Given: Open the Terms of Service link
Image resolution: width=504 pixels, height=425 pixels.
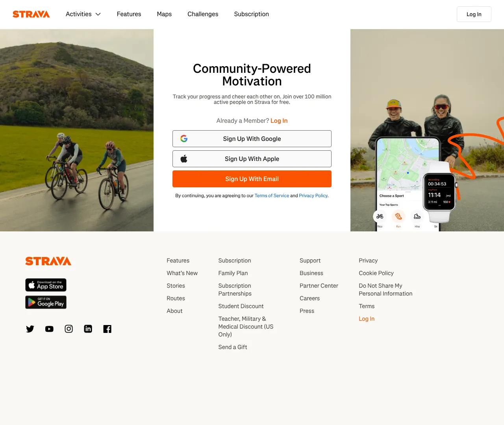Looking at the screenshot, I should point(272,196).
